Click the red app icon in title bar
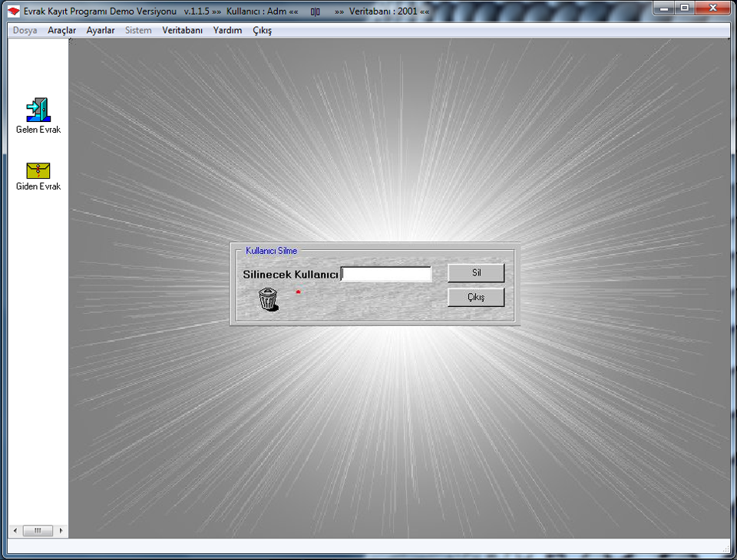The width and height of the screenshot is (737, 560). [x=14, y=12]
